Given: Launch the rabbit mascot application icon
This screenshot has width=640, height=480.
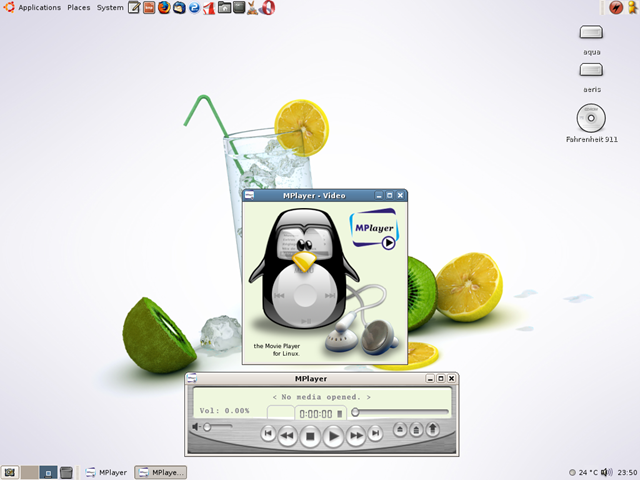Looking at the screenshot, I should [252, 8].
